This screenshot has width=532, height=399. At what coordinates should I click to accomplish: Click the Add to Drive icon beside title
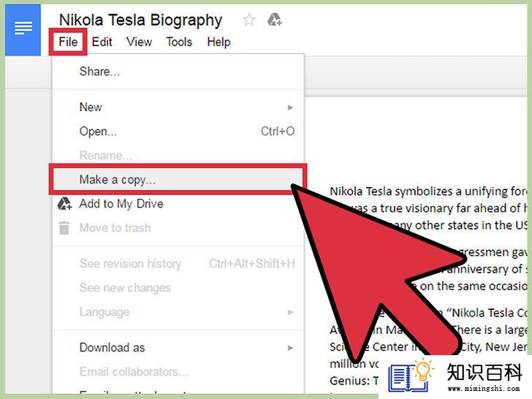click(275, 20)
